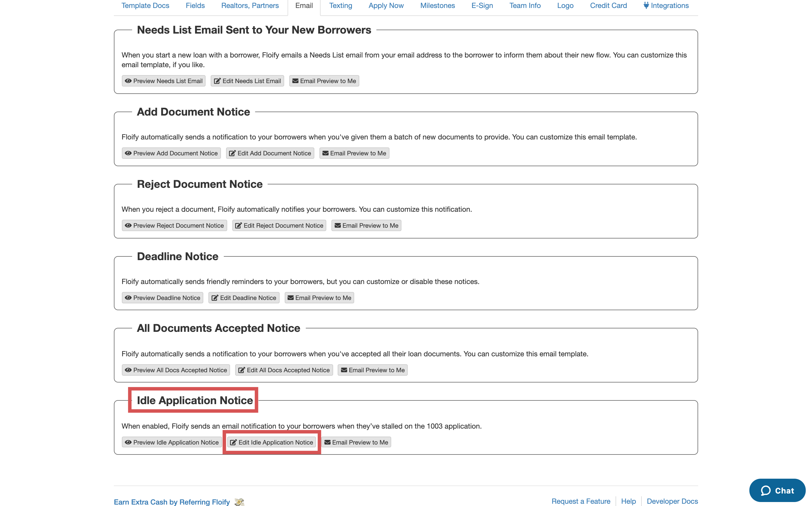Open the Milestones tab
The width and height of the screenshot is (812, 506).
coord(437,5)
